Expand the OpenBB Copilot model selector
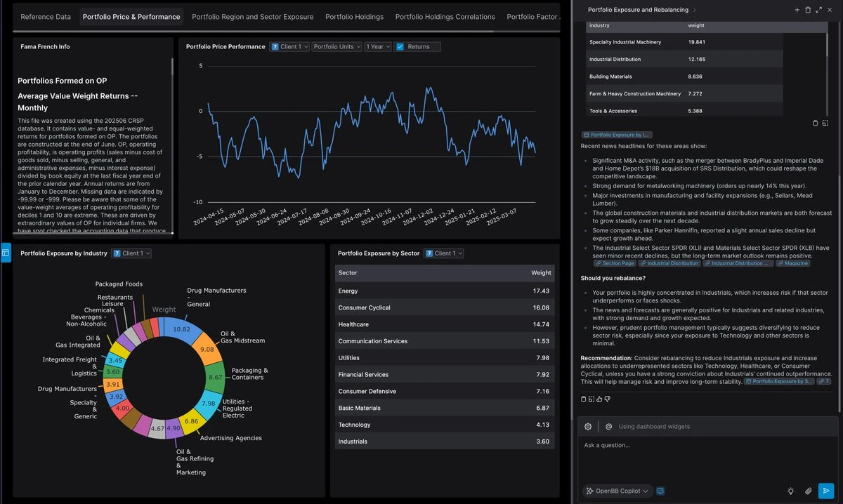The height and width of the screenshot is (504, 843). coord(617,491)
